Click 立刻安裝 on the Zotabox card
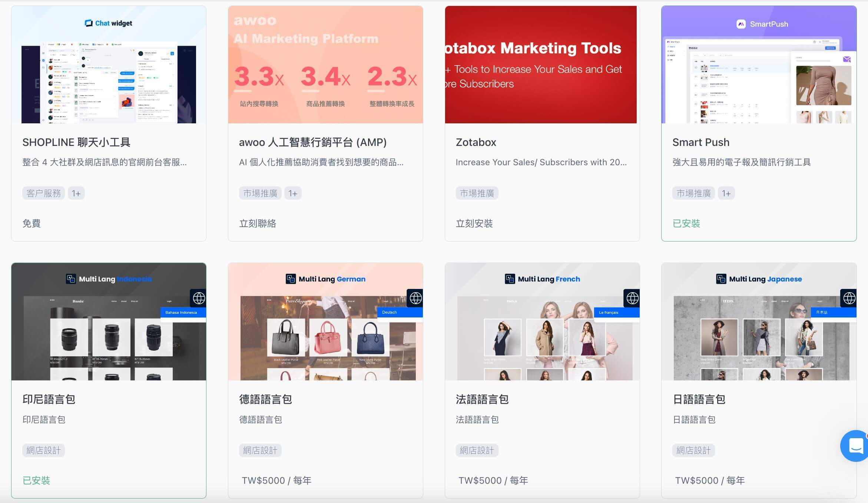 (x=475, y=224)
